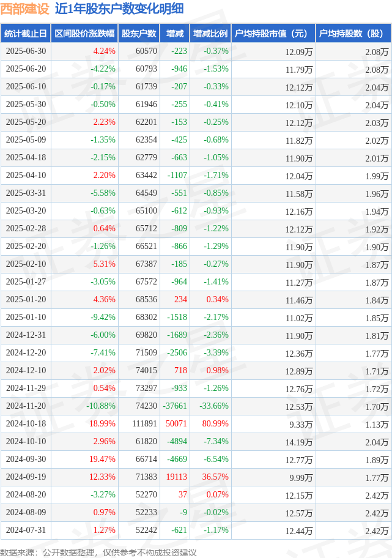Click the date cell 2025-04-10
The image size is (392, 558).
point(26,176)
